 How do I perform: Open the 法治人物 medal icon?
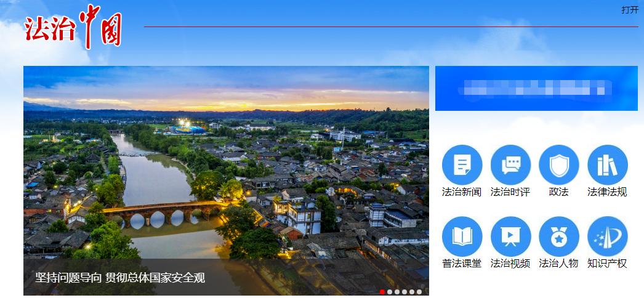(559, 236)
